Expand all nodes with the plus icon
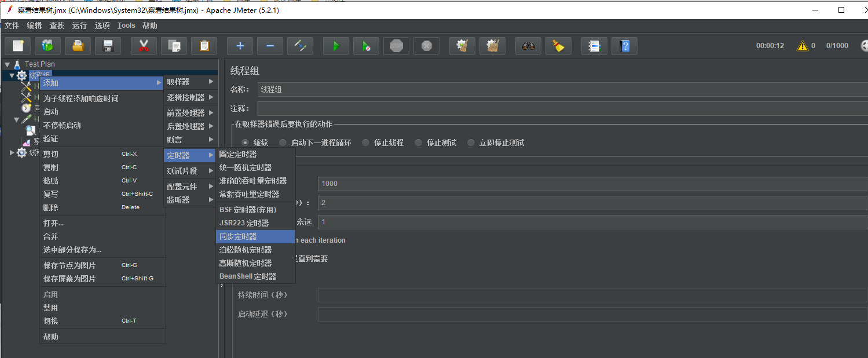This screenshot has height=358, width=868. (x=240, y=46)
